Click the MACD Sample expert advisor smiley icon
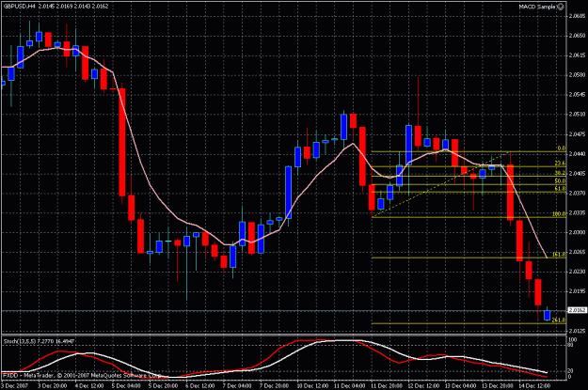 tap(561, 7)
